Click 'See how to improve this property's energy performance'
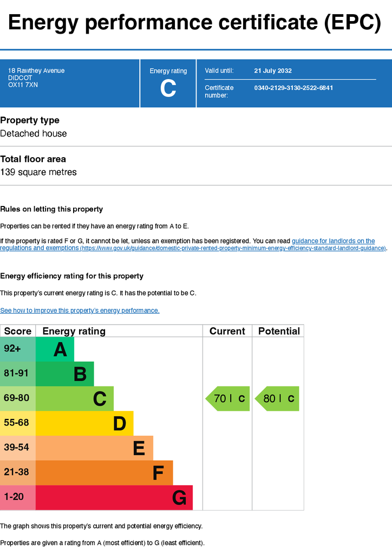This screenshot has height=555, width=392. click(x=80, y=311)
